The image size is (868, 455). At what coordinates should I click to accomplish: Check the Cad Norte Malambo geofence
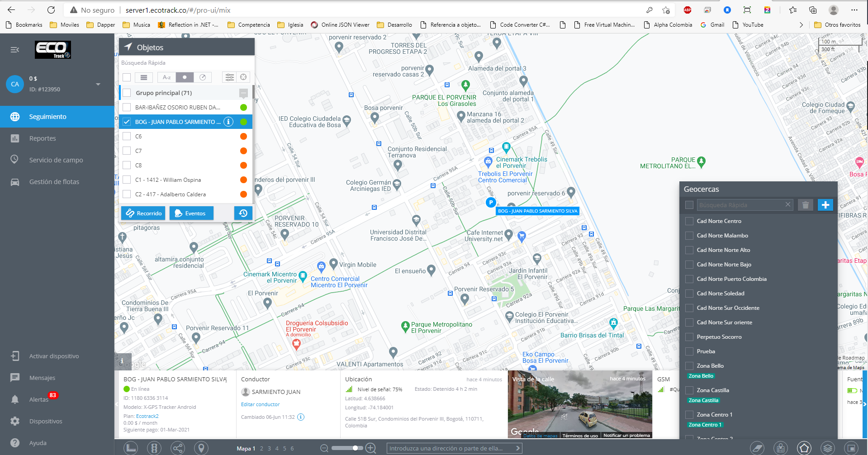[x=689, y=236]
